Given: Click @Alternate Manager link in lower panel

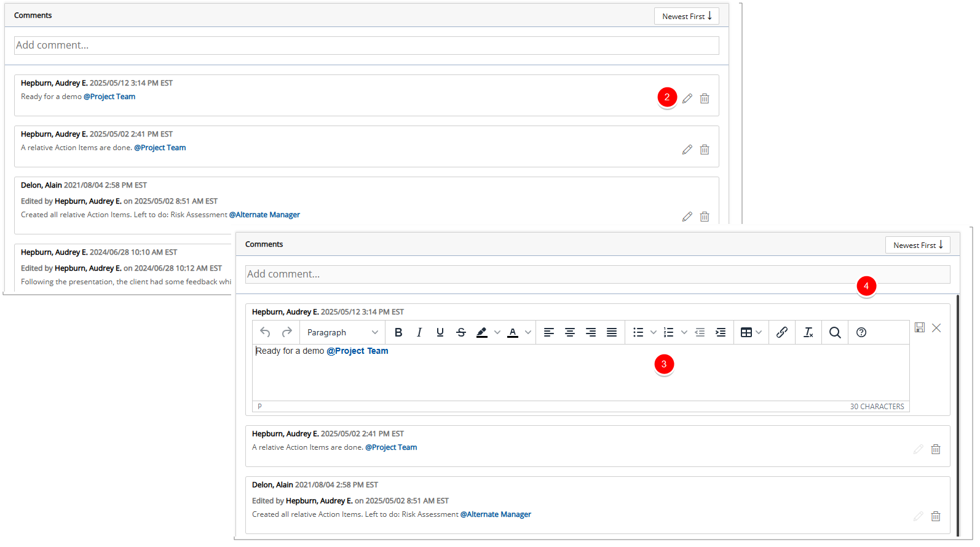Looking at the screenshot, I should pyautogui.click(x=496, y=514).
